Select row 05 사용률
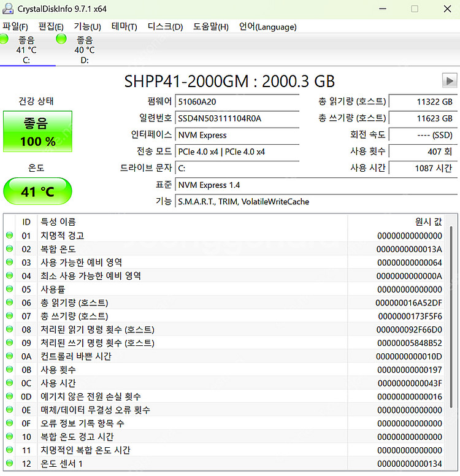Viewport: 460px width, 476px height. [x=224, y=289]
